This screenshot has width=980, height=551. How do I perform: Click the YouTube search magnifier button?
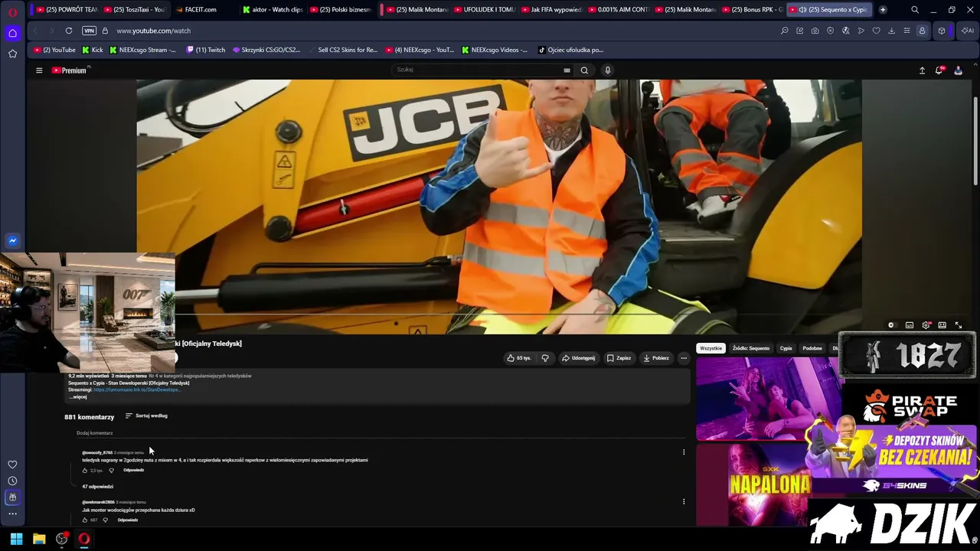pyautogui.click(x=584, y=70)
